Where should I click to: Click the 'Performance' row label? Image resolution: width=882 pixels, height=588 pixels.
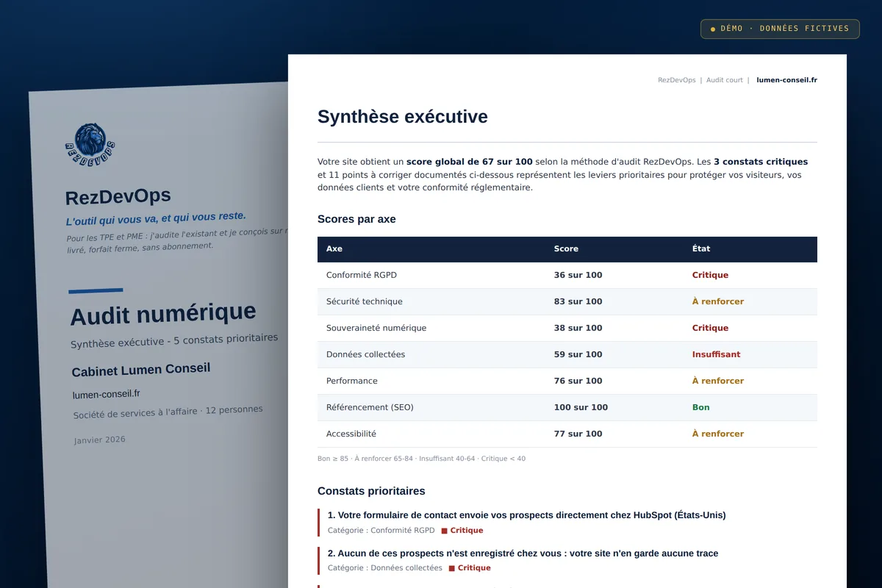tap(352, 381)
